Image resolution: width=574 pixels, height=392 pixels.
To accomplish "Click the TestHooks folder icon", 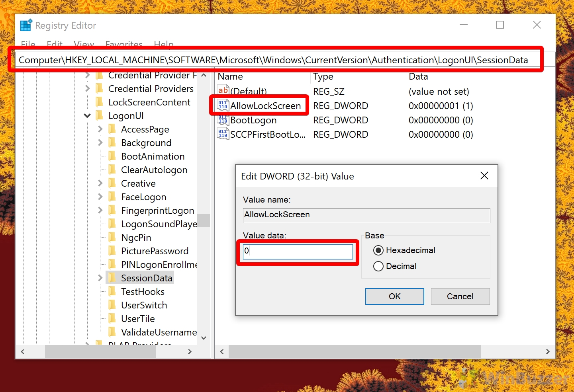I will (113, 291).
